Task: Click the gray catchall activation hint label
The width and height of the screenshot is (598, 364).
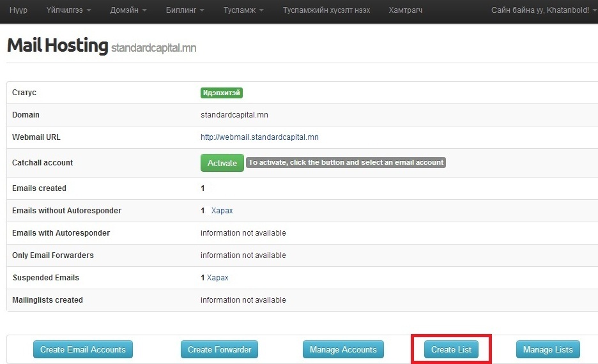Action: click(x=346, y=163)
